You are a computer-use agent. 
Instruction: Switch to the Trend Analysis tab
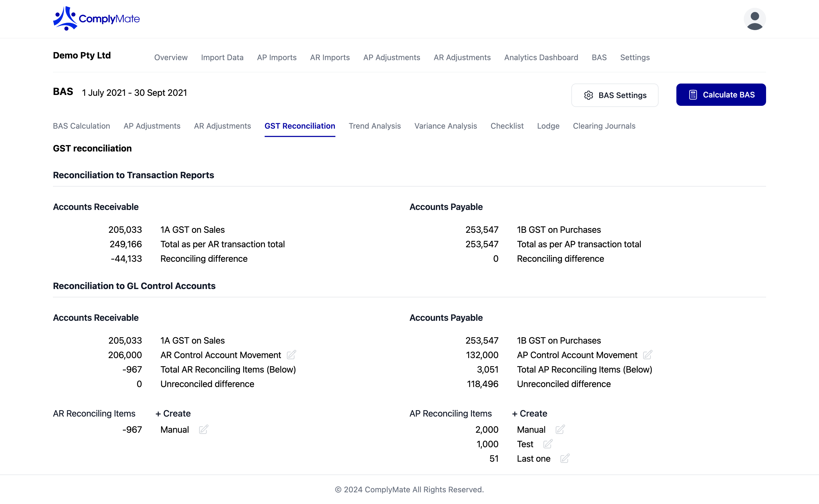tap(374, 126)
